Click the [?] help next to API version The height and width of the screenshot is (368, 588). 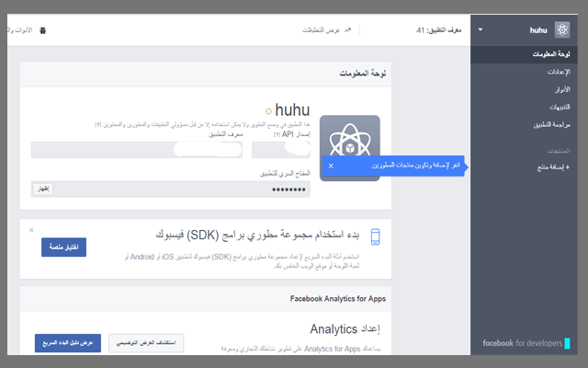click(x=277, y=134)
